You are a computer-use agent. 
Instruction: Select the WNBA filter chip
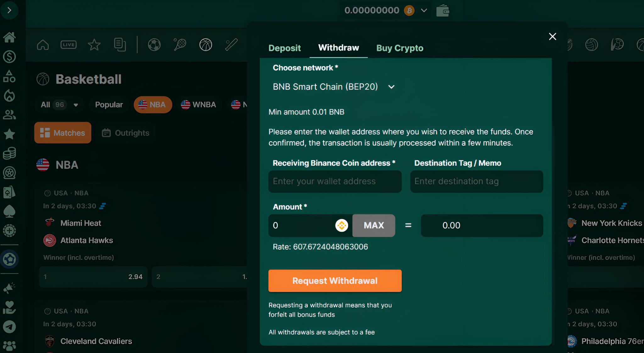point(199,105)
